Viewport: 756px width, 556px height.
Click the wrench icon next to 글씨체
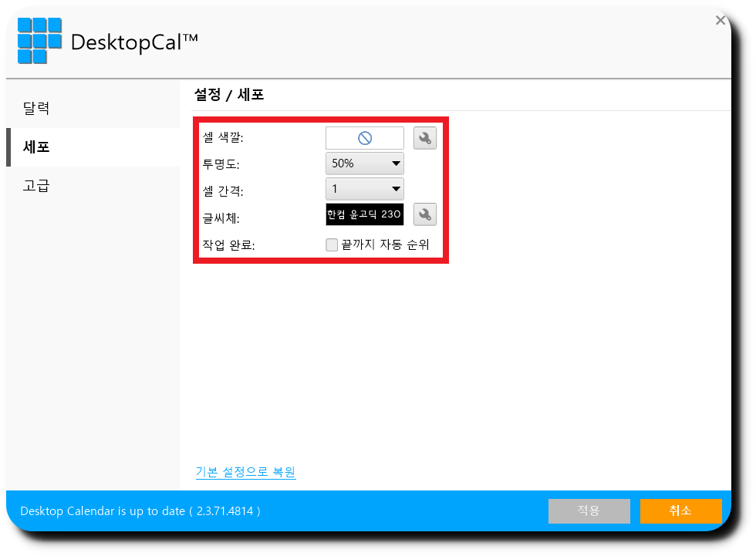[425, 214]
